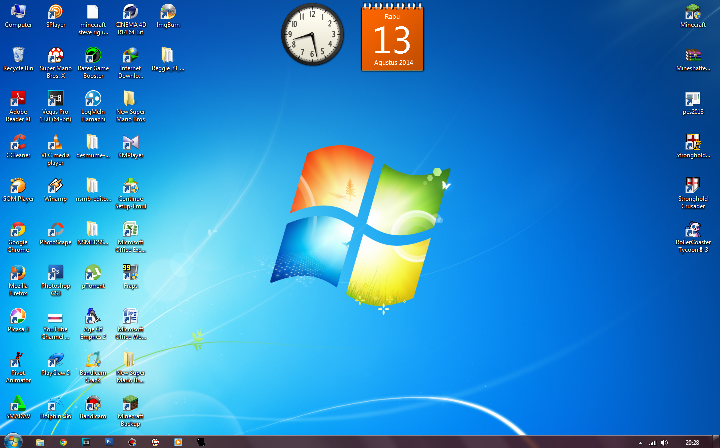720x448 pixels.
Task: Open LogMeIn Hamachi
Action: [x=93, y=106]
